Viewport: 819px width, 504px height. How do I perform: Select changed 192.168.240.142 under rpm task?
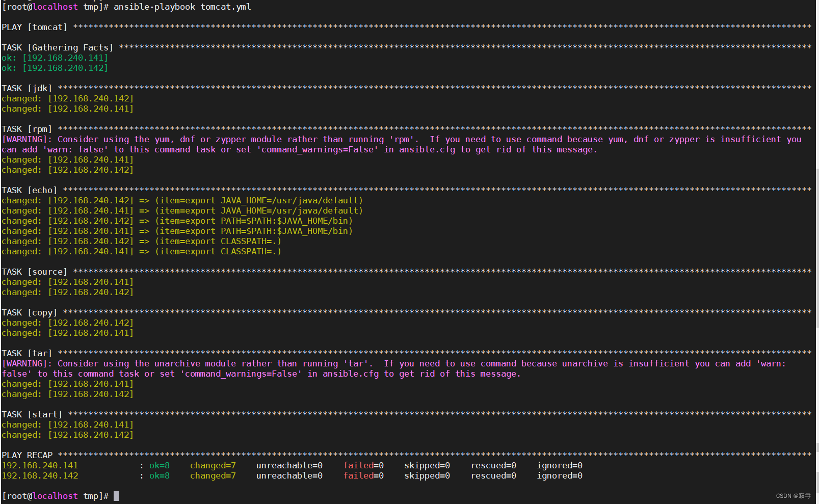coord(67,170)
